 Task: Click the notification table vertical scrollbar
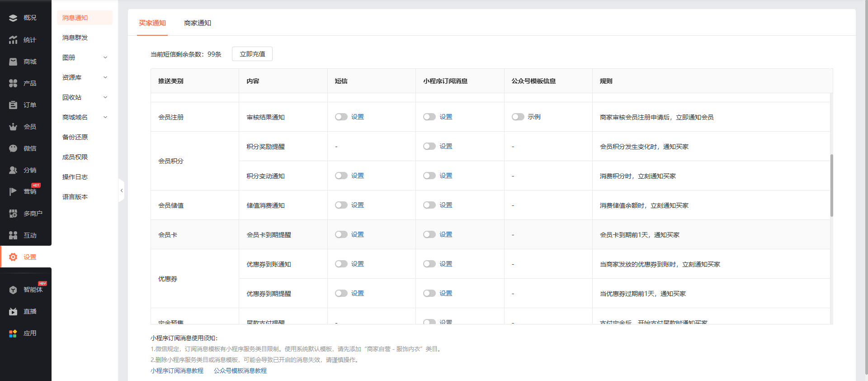pos(831,186)
